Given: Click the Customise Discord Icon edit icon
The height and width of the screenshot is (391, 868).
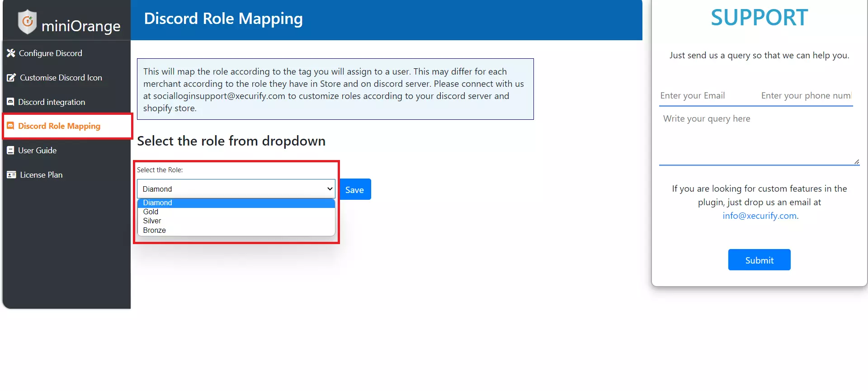Looking at the screenshot, I should click(11, 77).
